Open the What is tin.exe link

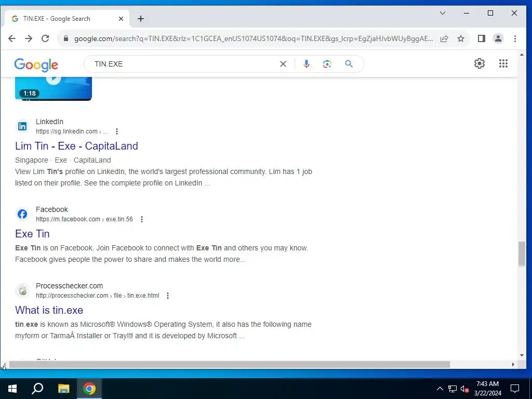pos(49,310)
